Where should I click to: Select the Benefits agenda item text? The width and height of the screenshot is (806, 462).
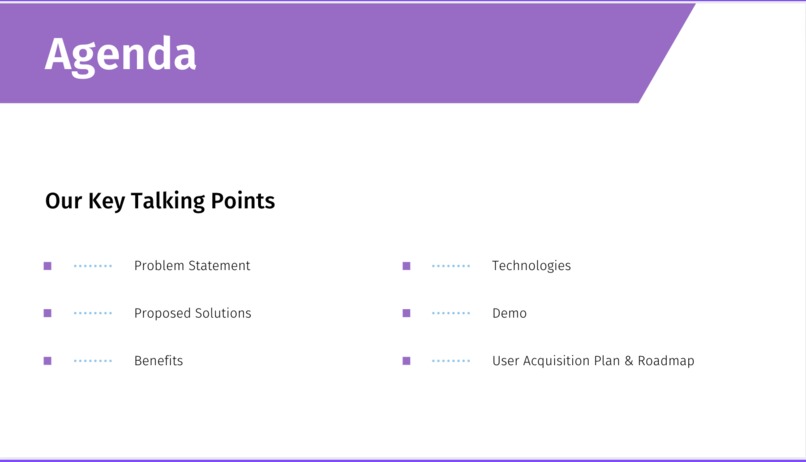click(158, 361)
